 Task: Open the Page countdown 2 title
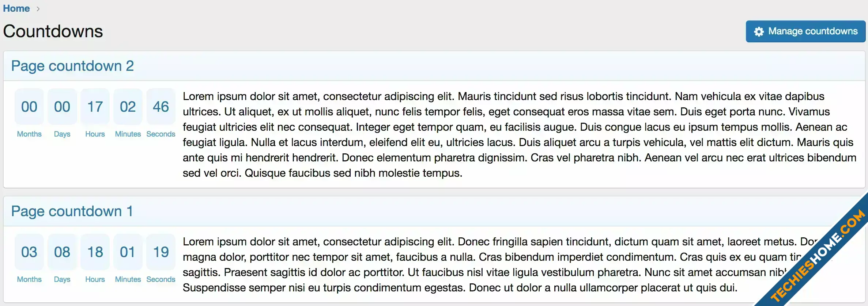[x=72, y=66]
